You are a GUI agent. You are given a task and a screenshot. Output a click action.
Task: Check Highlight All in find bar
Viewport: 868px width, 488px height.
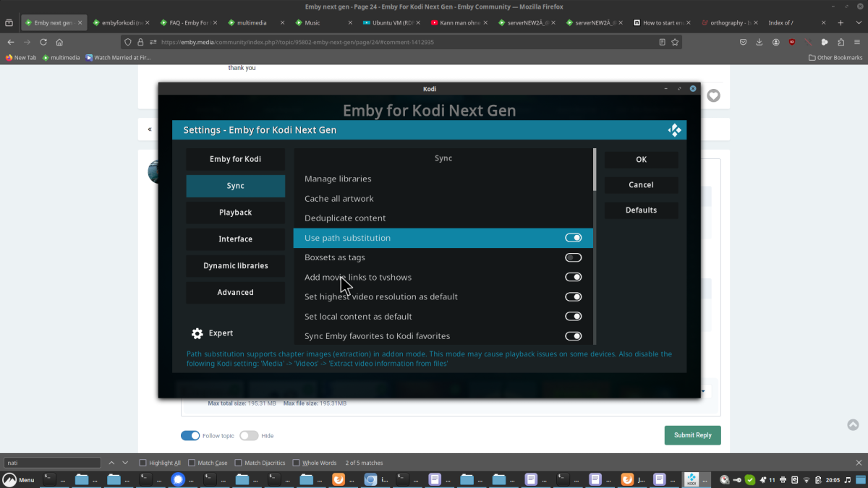[142, 463]
